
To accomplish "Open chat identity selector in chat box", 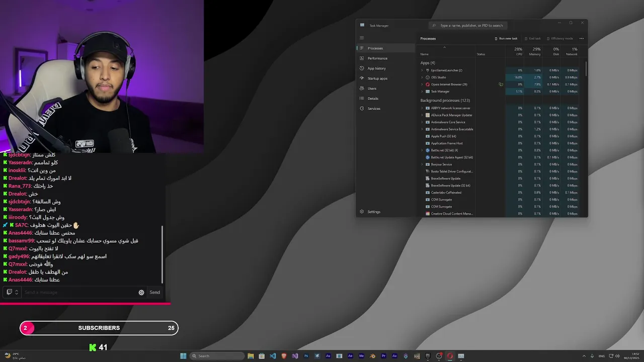I will pos(12,292).
